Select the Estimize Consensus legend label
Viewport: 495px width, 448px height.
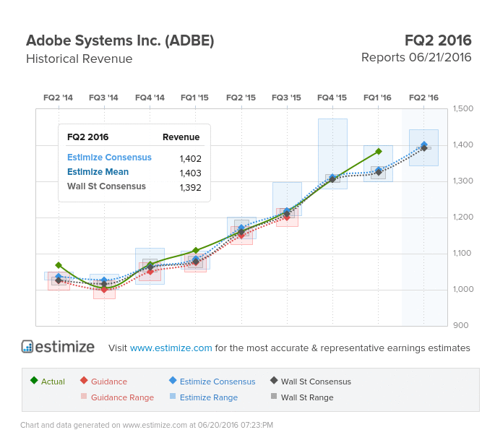218,382
